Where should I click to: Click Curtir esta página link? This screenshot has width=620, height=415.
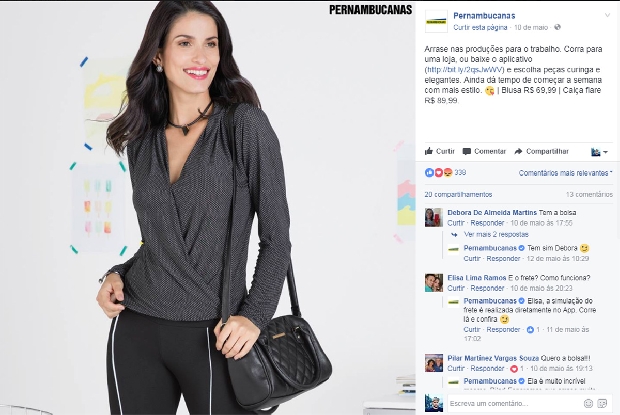(x=480, y=27)
